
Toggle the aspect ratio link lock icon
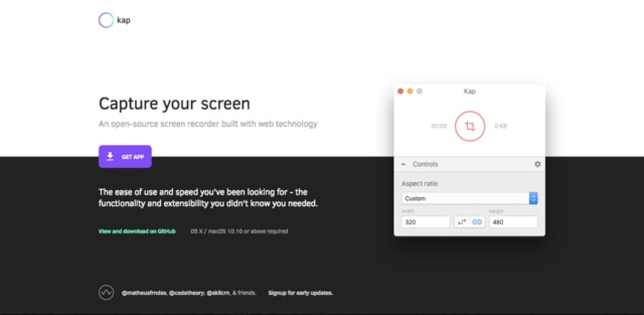(x=477, y=222)
